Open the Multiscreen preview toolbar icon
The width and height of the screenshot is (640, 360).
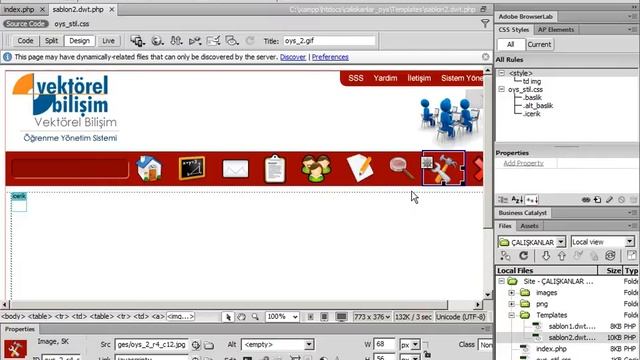137,41
